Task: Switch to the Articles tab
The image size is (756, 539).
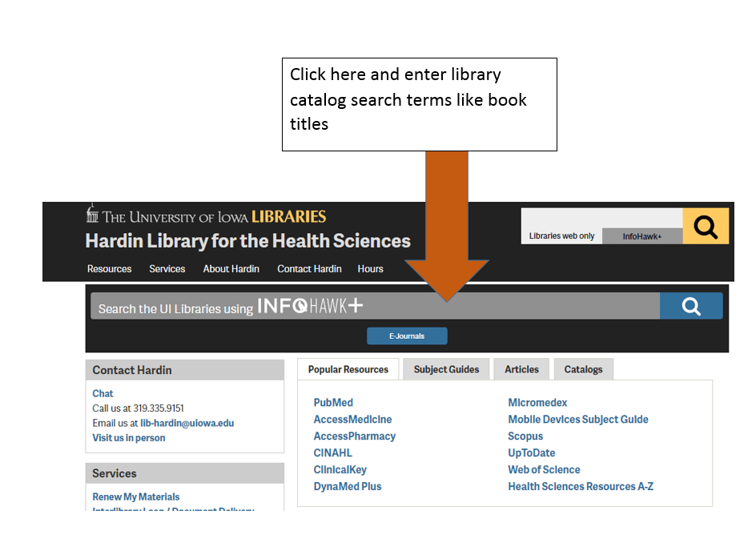Action: coord(521,369)
